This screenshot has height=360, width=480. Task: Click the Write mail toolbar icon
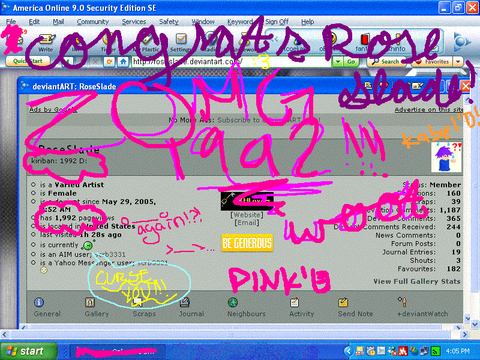pyautogui.click(x=46, y=43)
